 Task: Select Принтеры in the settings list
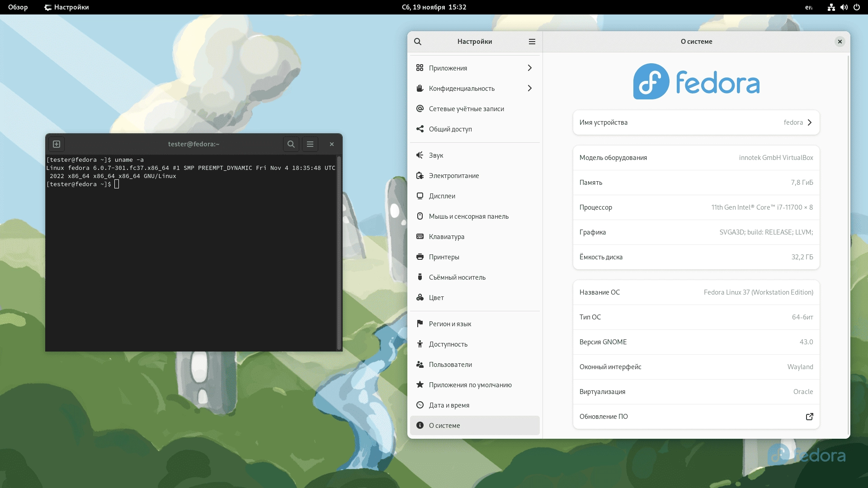pos(475,257)
